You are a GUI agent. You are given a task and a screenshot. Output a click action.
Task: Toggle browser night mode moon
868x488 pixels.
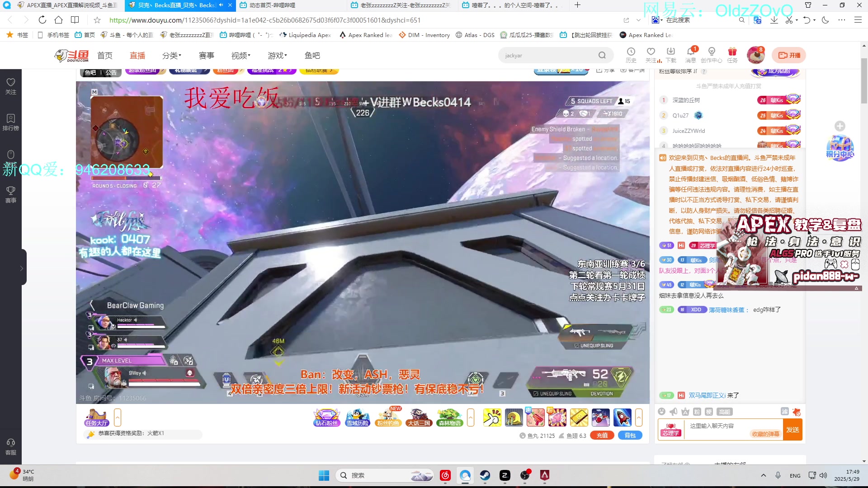826,20
